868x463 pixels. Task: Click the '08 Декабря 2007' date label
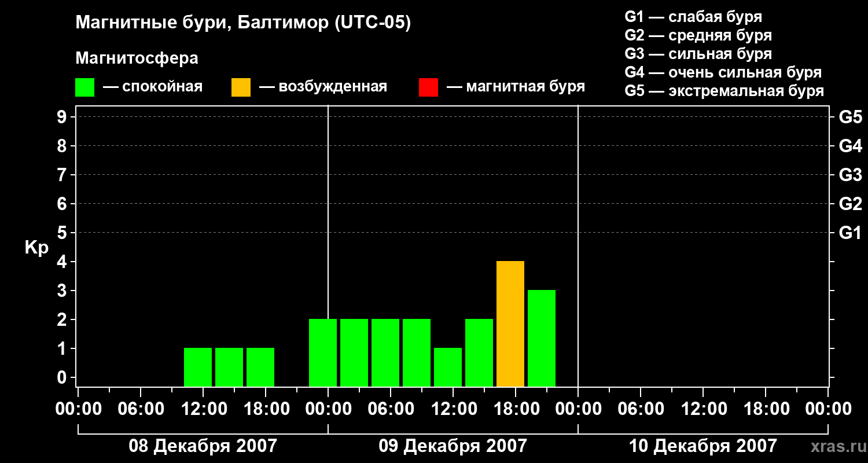tap(203, 446)
